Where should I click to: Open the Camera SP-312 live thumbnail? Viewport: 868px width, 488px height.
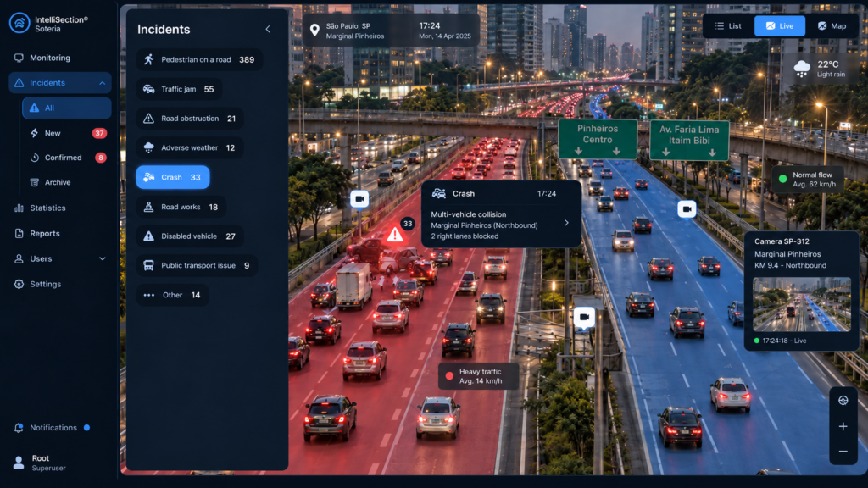(x=802, y=304)
